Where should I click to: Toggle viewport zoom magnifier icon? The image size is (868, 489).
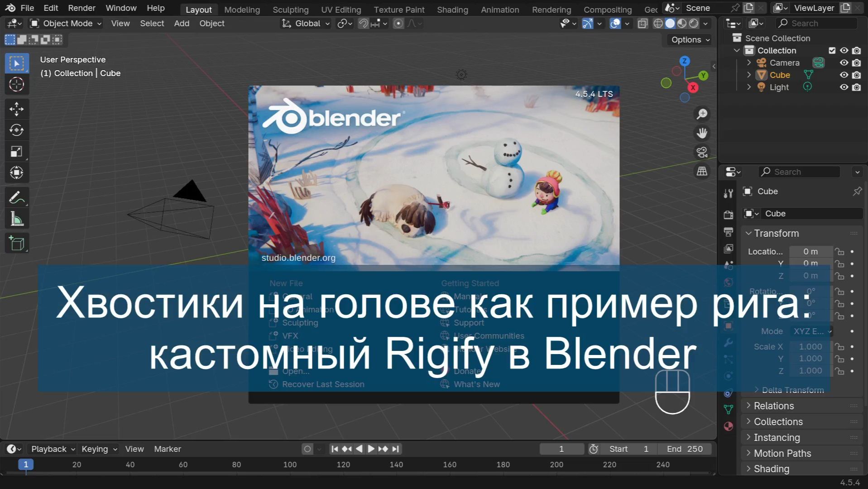point(701,114)
